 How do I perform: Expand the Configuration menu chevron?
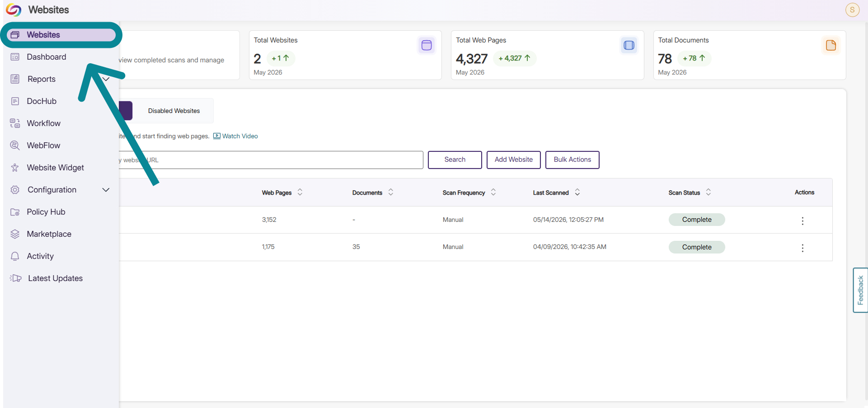point(106,190)
